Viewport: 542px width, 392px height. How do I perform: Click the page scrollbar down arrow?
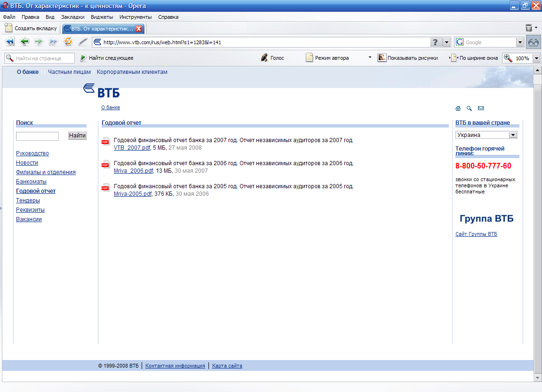[x=537, y=378]
